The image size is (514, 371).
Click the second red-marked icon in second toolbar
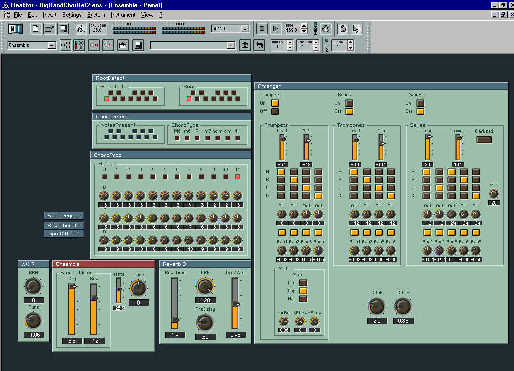coord(108,45)
